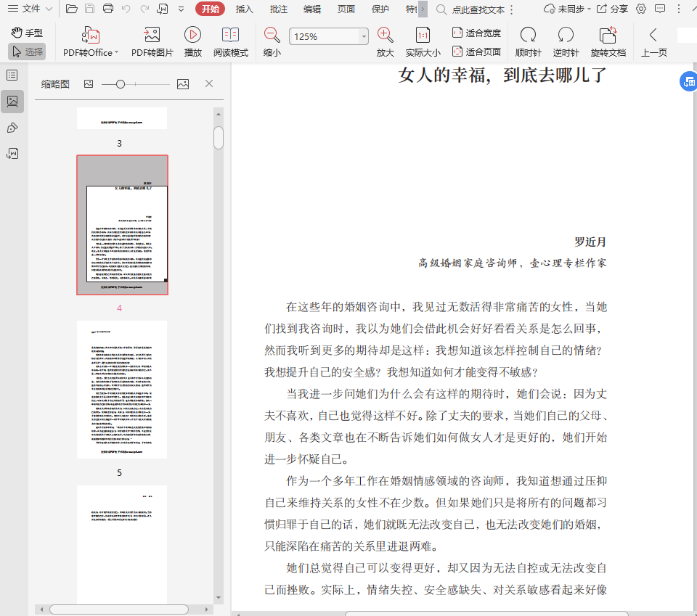Expand the 文件 menu dropdown arrow
This screenshot has width=697, height=616.
click(49, 9)
